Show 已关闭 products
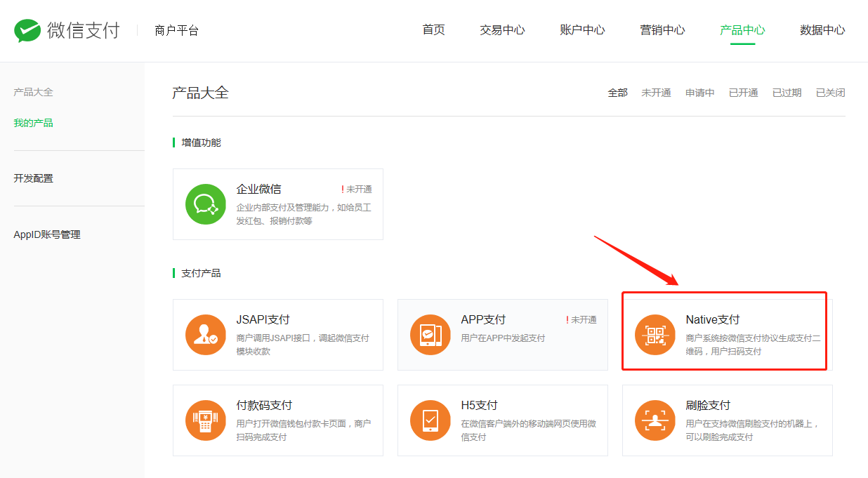The width and height of the screenshot is (868, 478). point(831,93)
